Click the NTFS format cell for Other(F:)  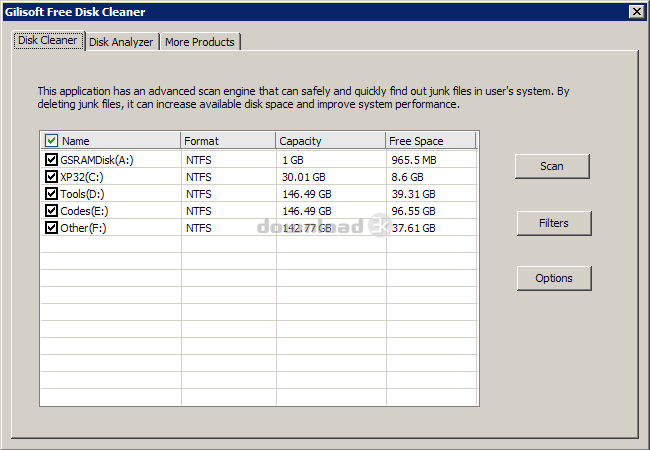199,228
